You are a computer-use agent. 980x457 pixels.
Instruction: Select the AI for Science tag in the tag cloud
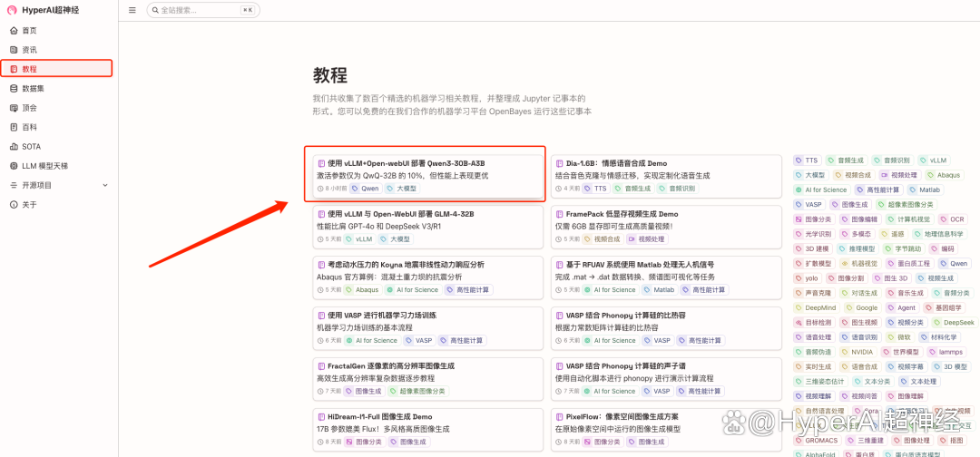pos(821,190)
